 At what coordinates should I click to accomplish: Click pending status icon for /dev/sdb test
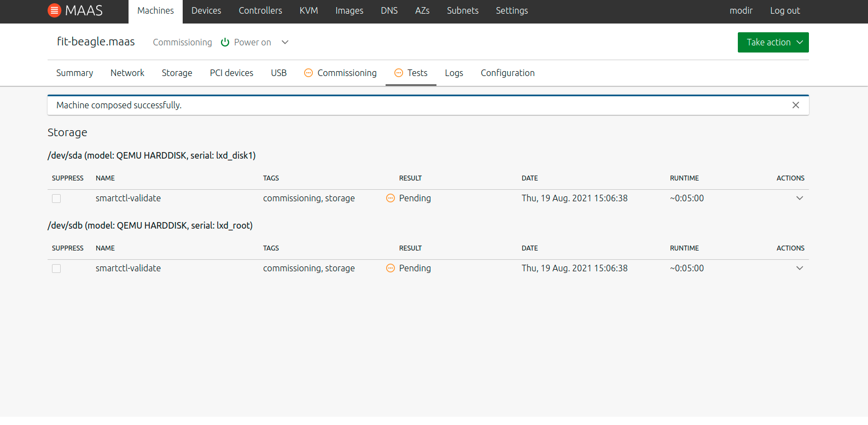(391, 268)
